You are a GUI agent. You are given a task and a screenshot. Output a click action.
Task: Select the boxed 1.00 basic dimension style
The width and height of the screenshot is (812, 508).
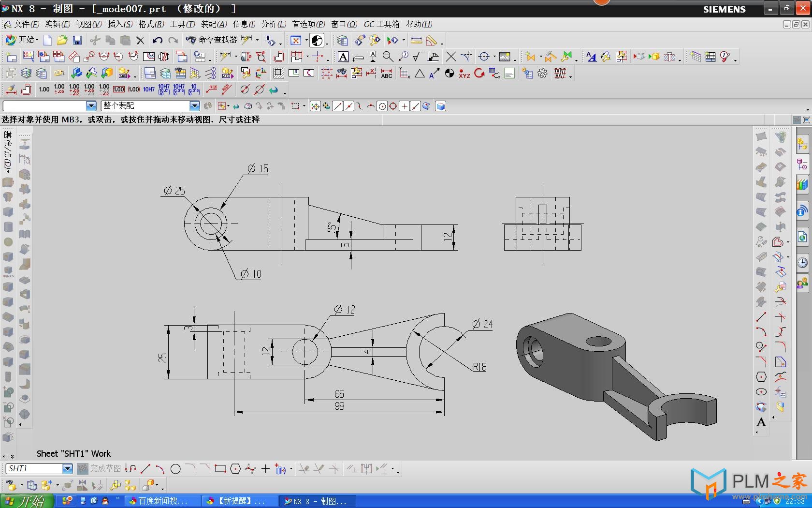coord(119,89)
